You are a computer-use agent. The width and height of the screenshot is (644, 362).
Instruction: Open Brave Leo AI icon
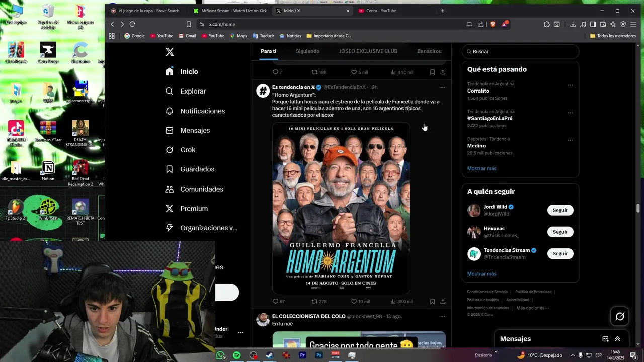(613, 24)
